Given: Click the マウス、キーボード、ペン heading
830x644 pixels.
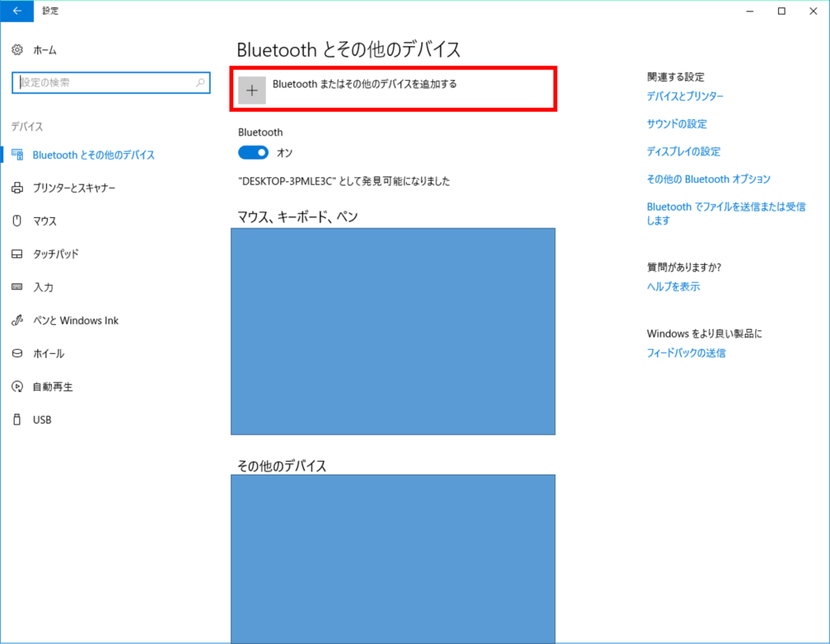Looking at the screenshot, I should point(297,216).
